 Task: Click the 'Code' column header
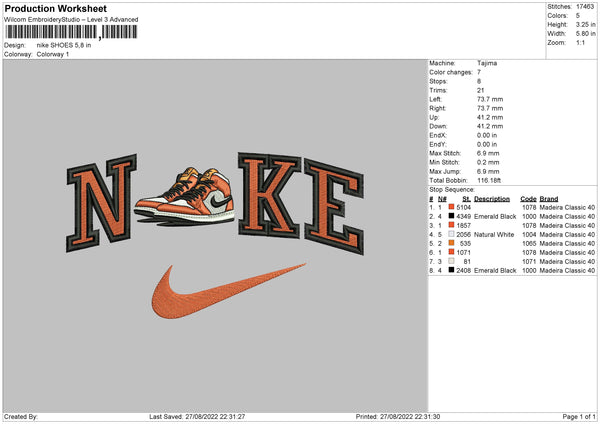click(x=528, y=199)
